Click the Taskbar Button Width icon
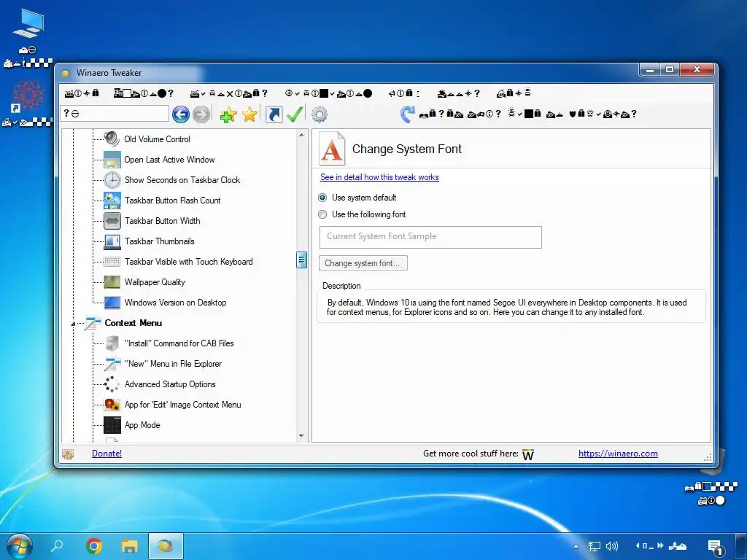The image size is (747, 560). (x=112, y=221)
